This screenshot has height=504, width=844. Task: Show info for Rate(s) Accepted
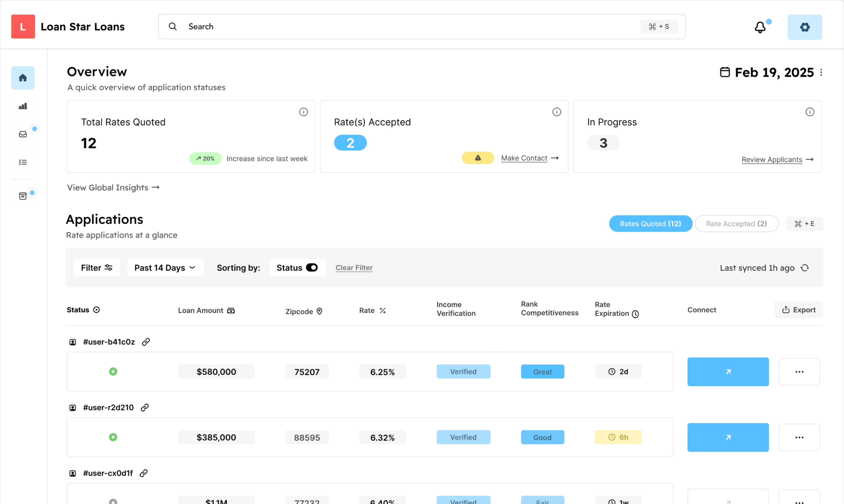556,112
